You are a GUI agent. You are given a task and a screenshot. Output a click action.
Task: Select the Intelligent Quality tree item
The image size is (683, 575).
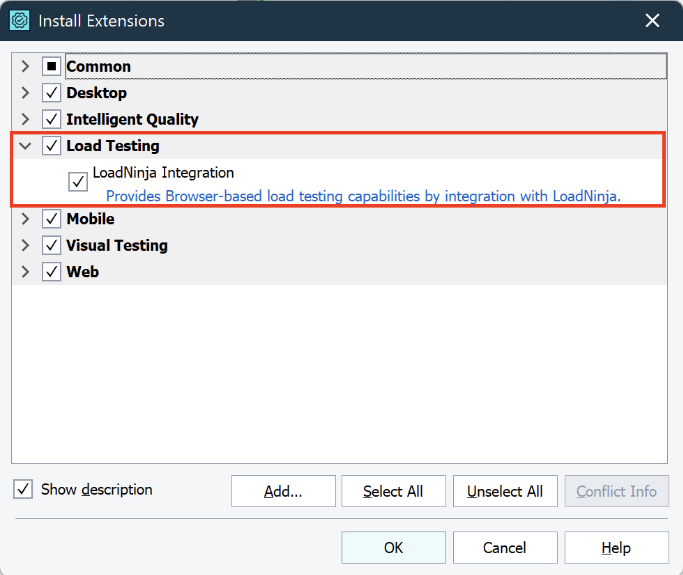point(132,119)
